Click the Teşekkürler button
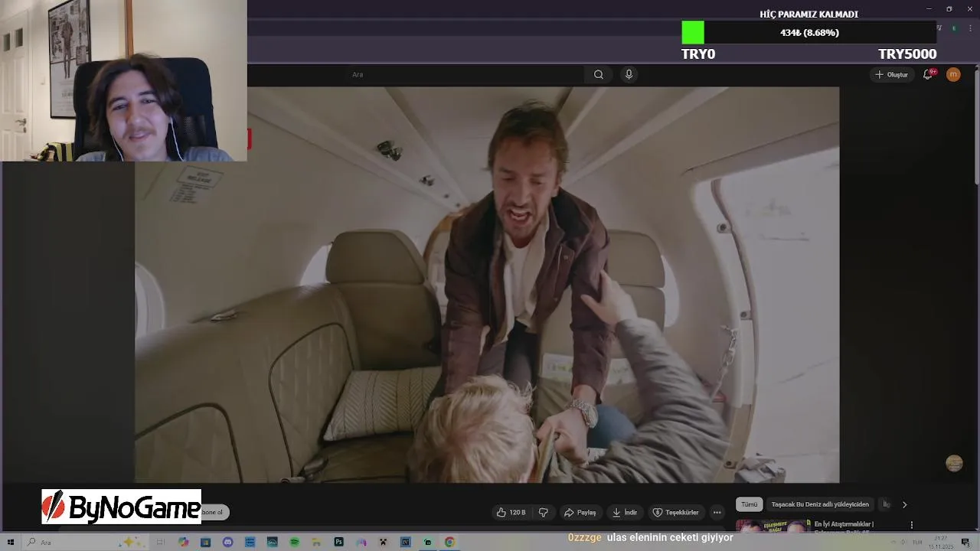This screenshot has width=980, height=551. click(x=675, y=512)
